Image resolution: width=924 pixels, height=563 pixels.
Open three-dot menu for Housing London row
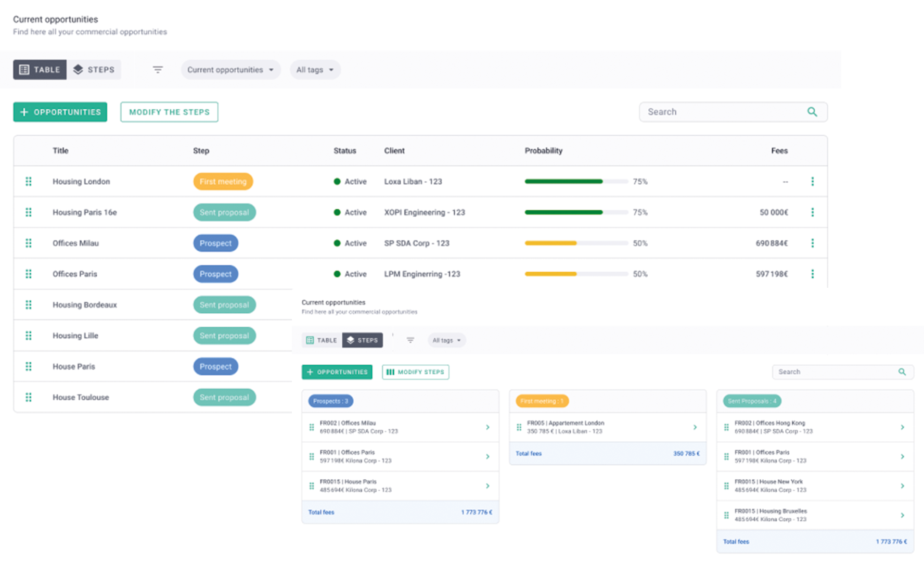[812, 182]
